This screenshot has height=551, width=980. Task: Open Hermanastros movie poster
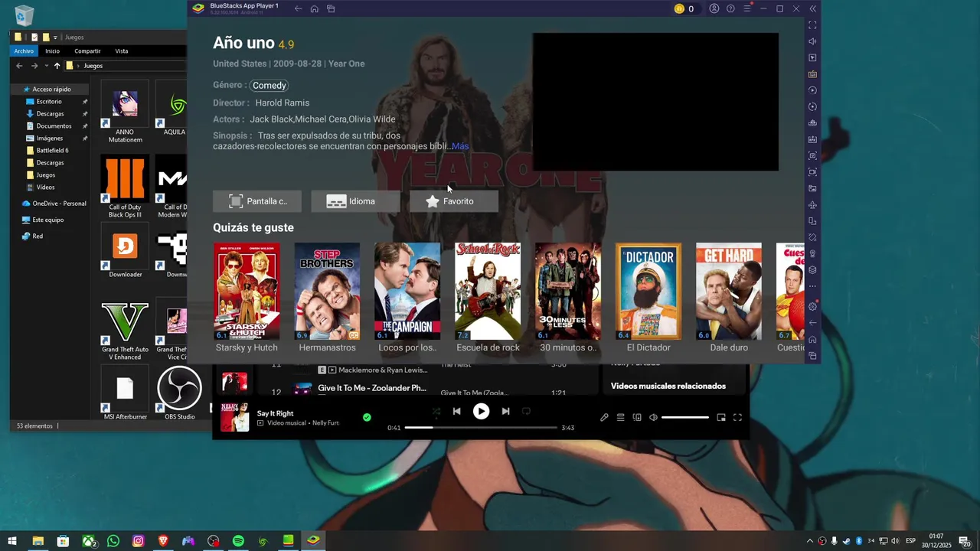(327, 291)
